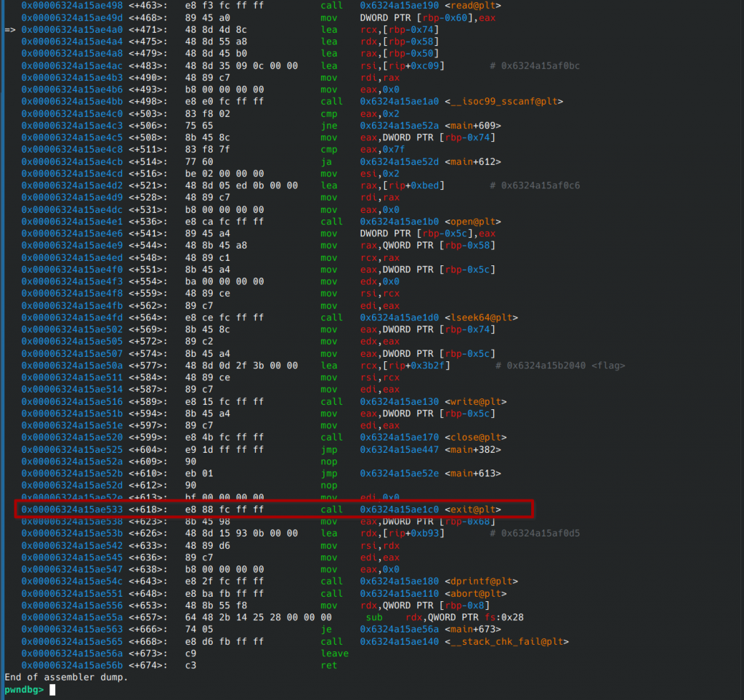Click the ja jump target main+612

(430, 161)
